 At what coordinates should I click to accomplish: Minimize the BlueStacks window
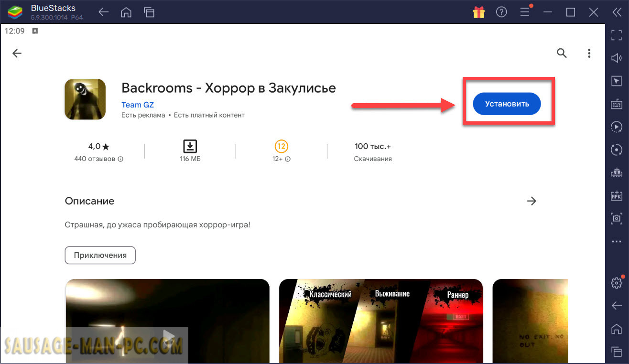pos(548,12)
